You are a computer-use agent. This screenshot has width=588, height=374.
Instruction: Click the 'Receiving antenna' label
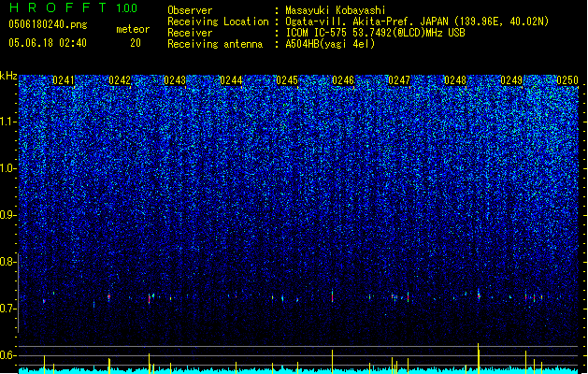[x=215, y=44]
